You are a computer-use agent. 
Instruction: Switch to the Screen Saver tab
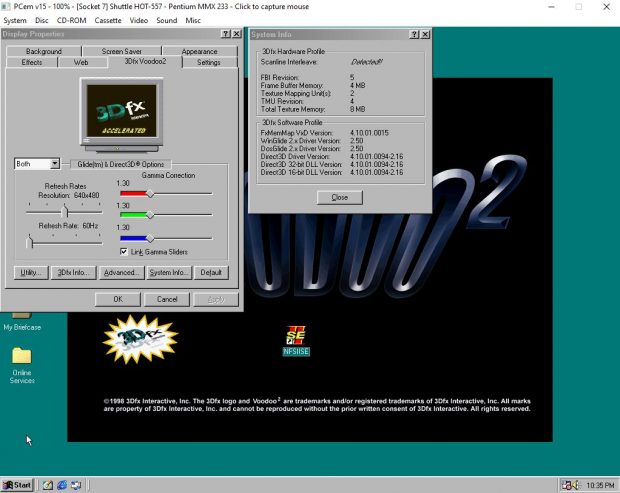click(122, 51)
